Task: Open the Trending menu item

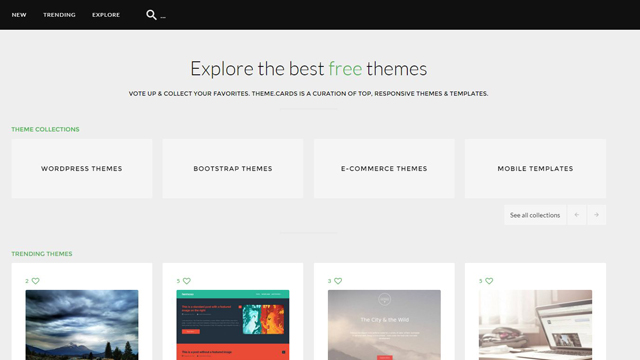Action: [x=59, y=15]
